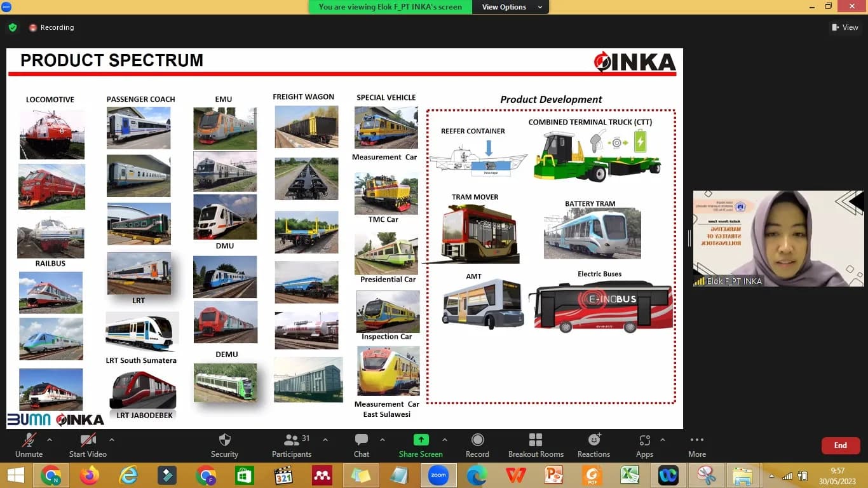868x488 pixels.
Task: Open the Participants panel
Action: click(292, 445)
